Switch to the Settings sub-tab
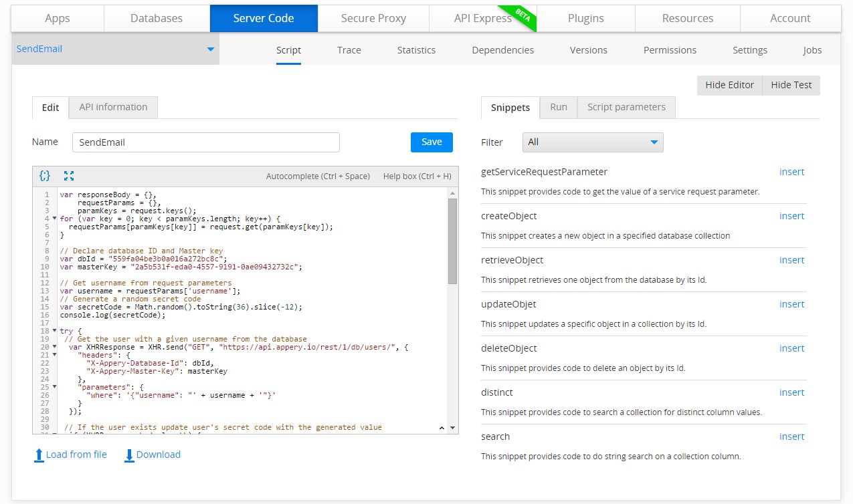The image size is (853, 504). 750,50
